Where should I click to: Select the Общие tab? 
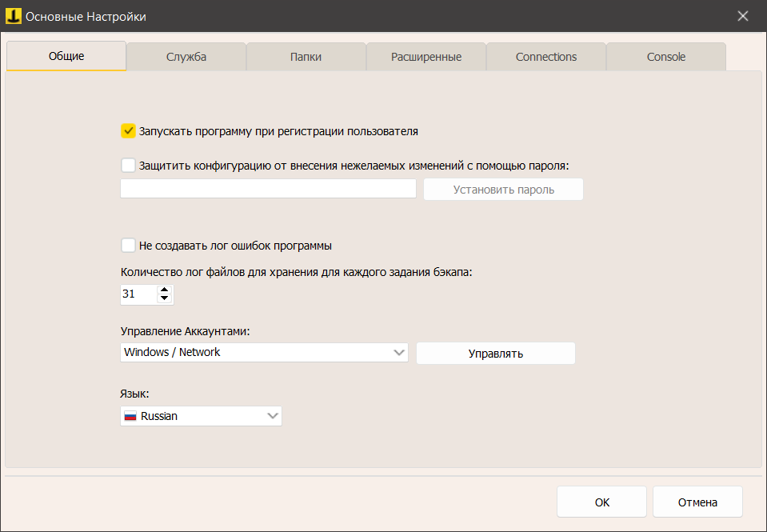tap(66, 56)
